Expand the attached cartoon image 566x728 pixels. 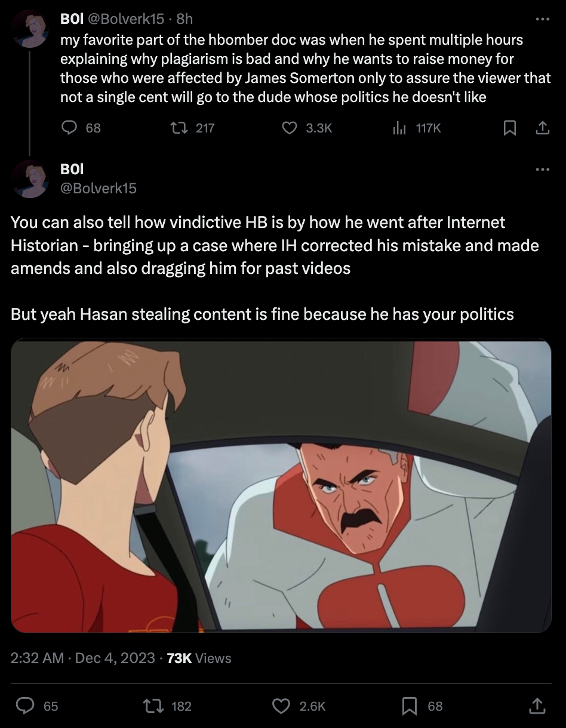281,486
